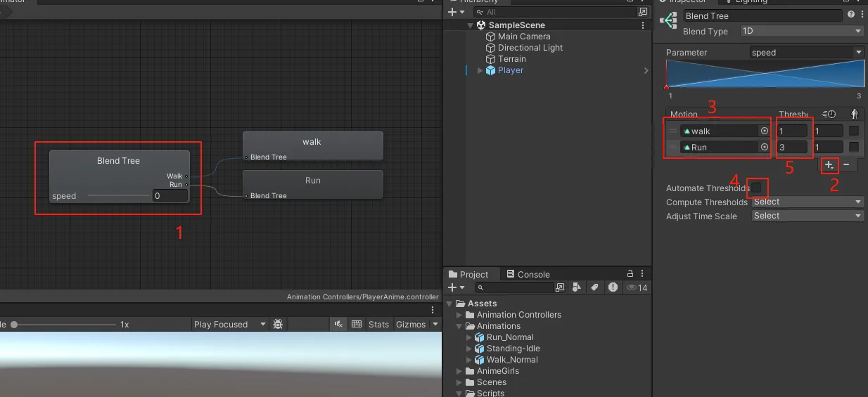Click the Stats button in Game view

click(x=378, y=324)
